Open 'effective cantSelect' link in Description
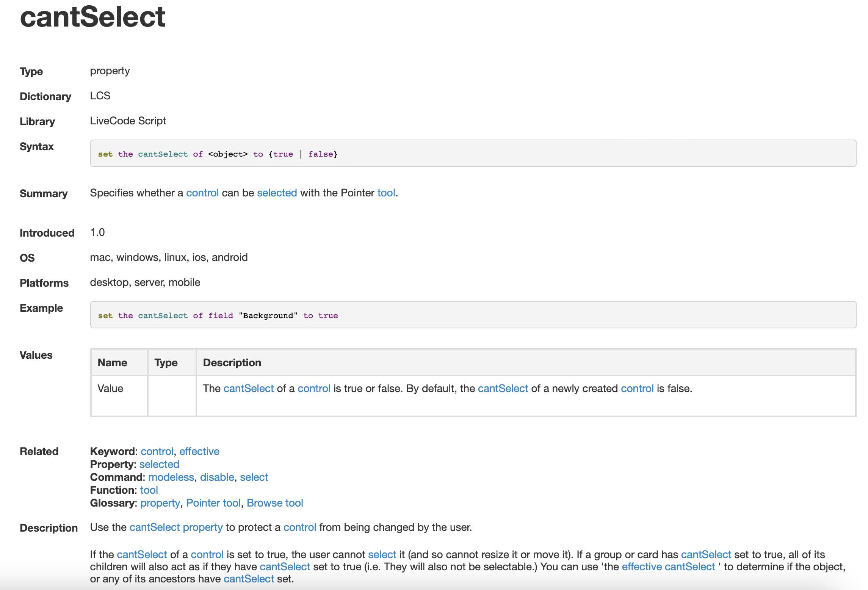The width and height of the screenshot is (868, 590). [668, 566]
